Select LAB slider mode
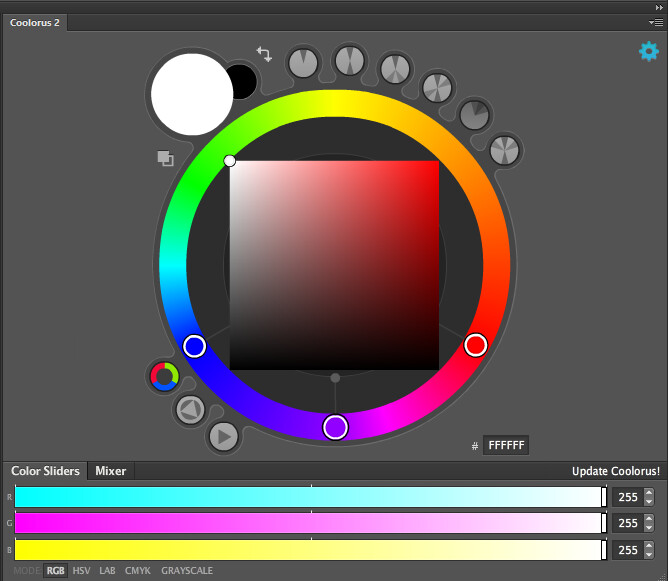668x581 pixels. pos(107,571)
